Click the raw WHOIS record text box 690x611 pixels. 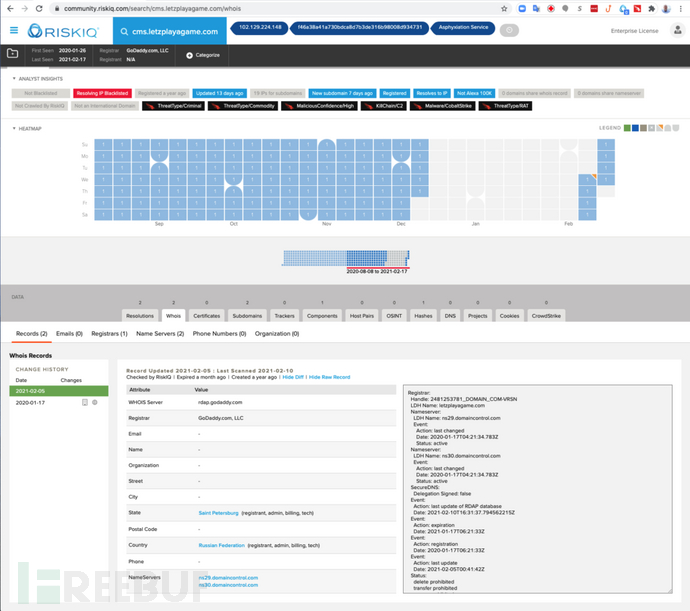(x=537, y=489)
